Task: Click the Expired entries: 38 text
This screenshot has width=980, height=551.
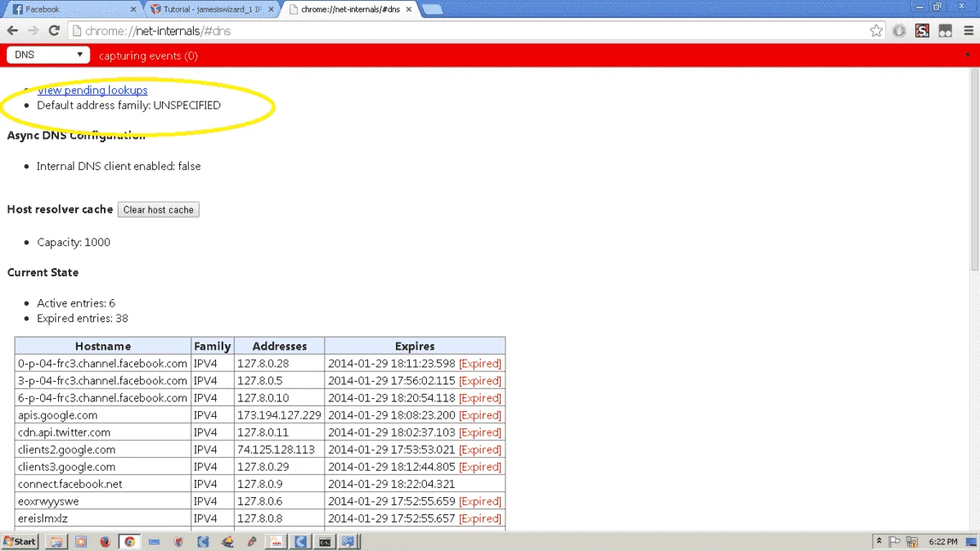Action: click(x=83, y=319)
